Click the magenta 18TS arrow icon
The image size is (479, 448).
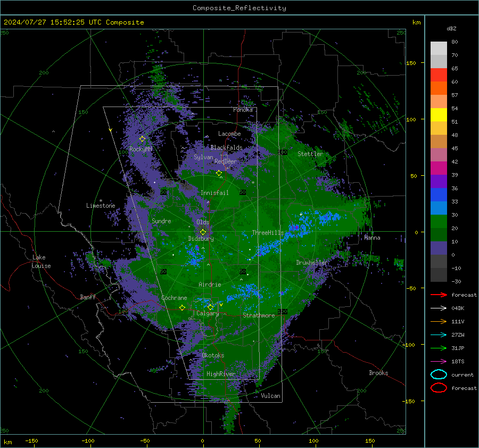439,362
